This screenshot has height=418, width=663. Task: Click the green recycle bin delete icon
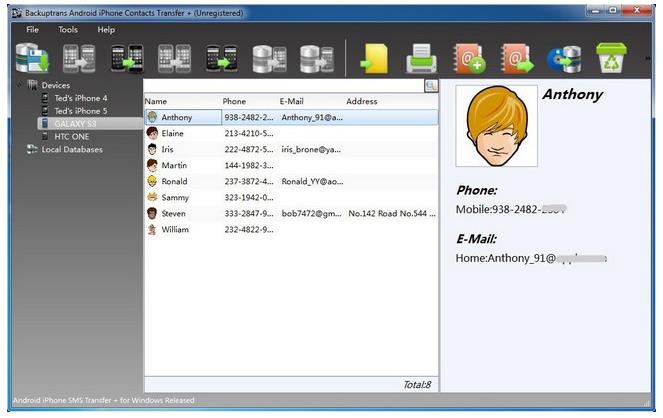click(610, 58)
